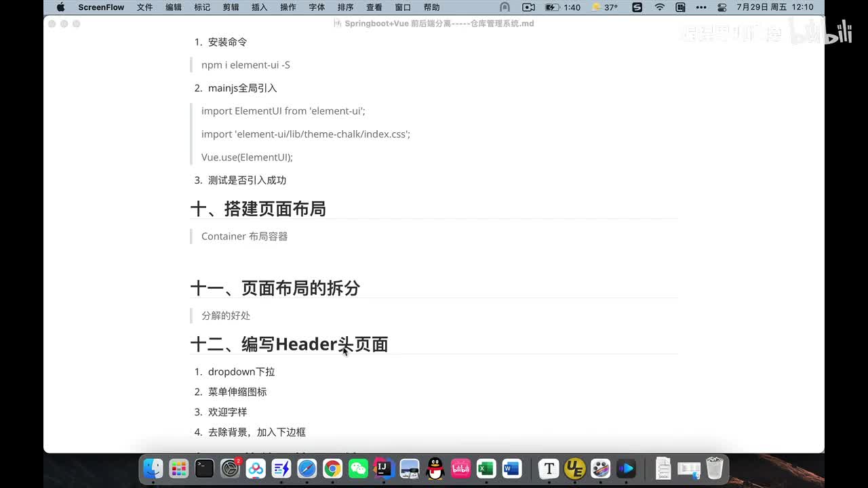Open the 文件 menu
Viewport: 868px width, 488px height.
(144, 7)
